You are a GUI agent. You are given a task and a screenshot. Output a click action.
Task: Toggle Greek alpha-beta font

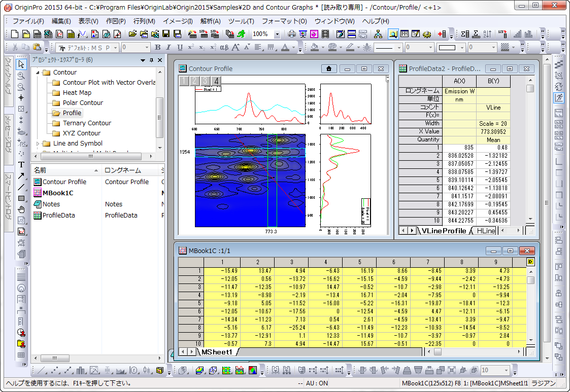[224, 47]
